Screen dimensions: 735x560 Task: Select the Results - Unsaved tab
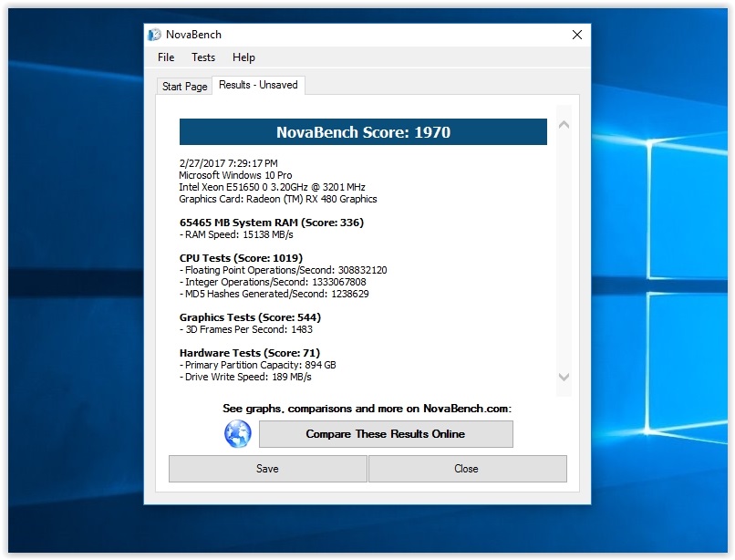258,85
